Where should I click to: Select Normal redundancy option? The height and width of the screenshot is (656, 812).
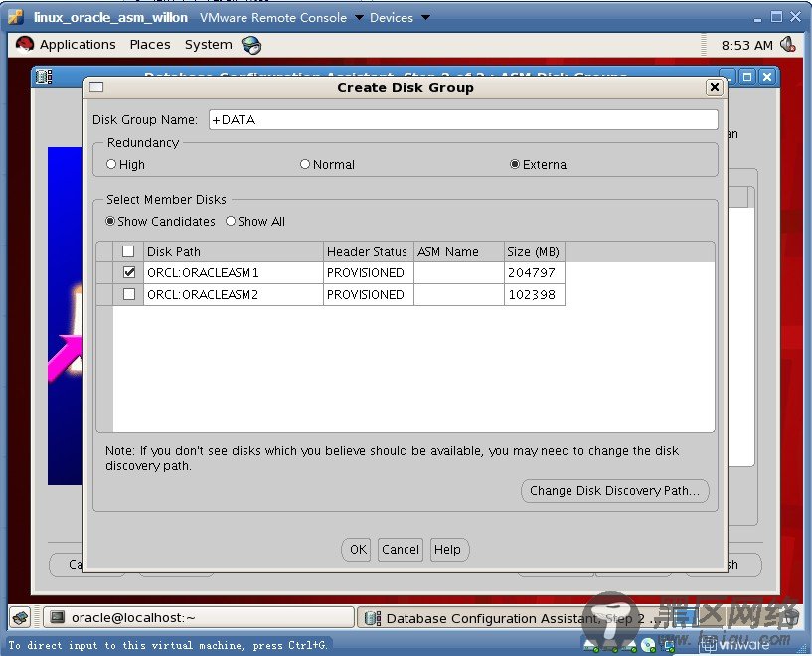(x=327, y=165)
